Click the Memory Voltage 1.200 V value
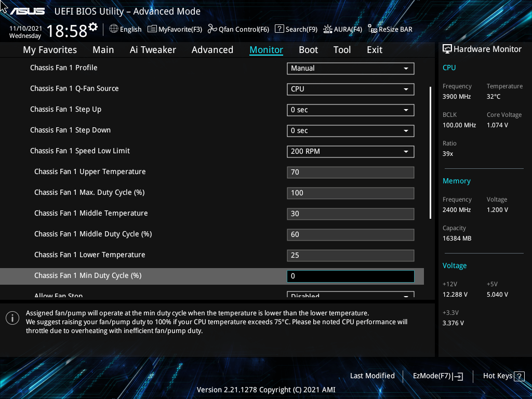532x399 pixels. click(x=497, y=210)
